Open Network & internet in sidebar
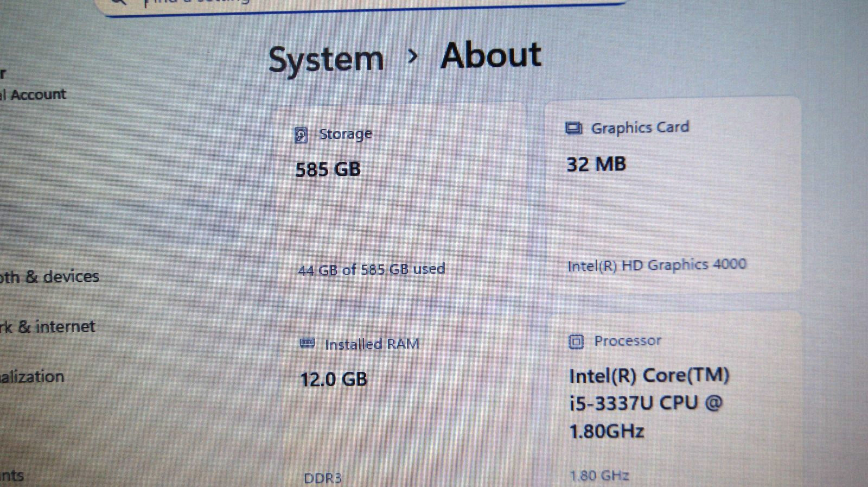Image resolution: width=868 pixels, height=487 pixels. pos(47,327)
